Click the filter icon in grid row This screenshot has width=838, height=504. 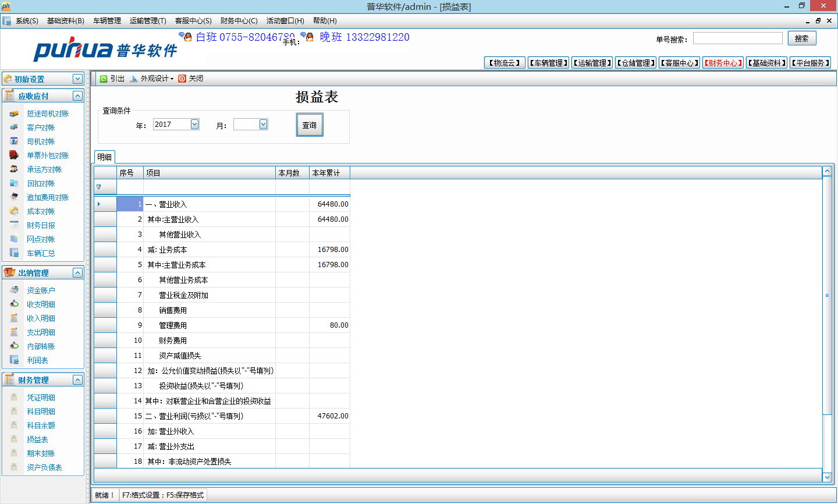(99, 187)
